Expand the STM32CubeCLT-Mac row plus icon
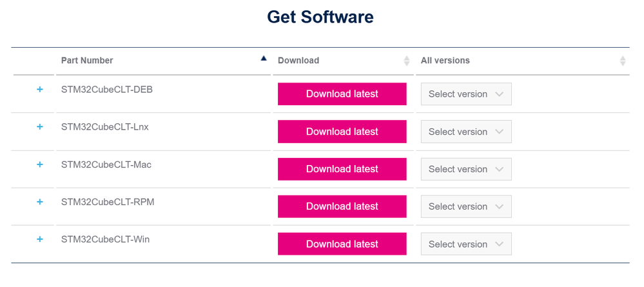Image resolution: width=644 pixels, height=287 pixels. pos(40,164)
